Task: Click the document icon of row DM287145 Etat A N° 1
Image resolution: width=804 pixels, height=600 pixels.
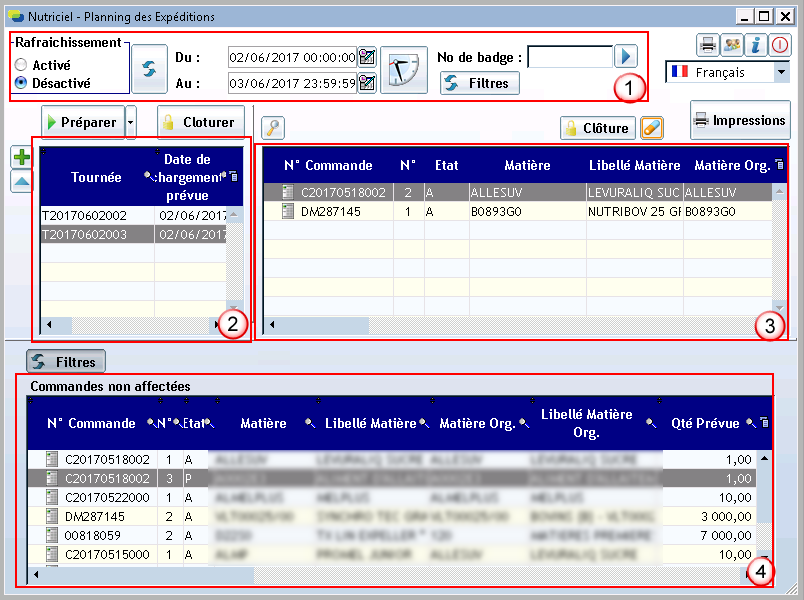Action: pyautogui.click(x=288, y=211)
